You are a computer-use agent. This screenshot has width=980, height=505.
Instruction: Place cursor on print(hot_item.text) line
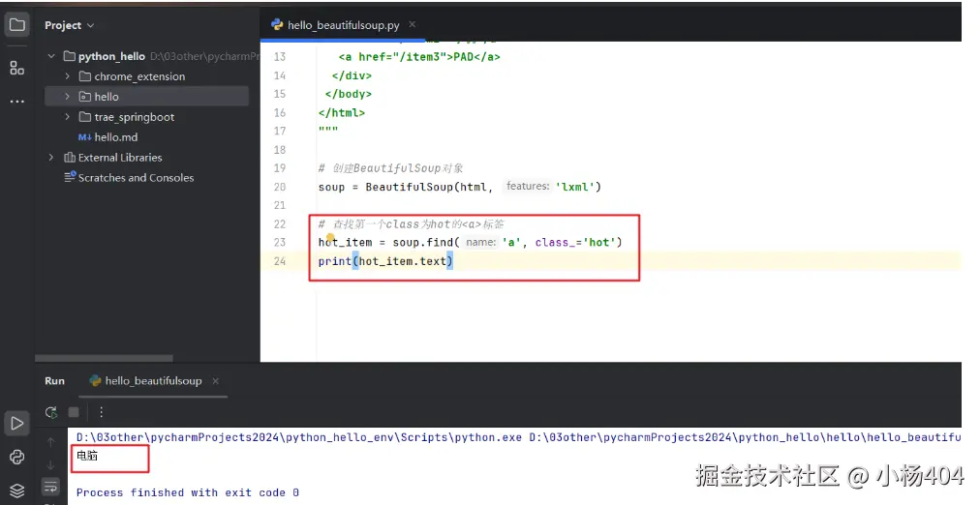pyautogui.click(x=385, y=261)
